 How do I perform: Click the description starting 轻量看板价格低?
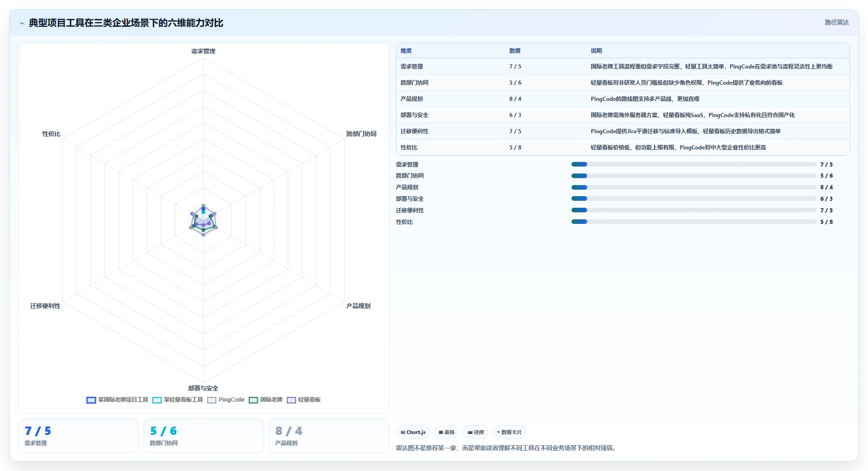pyautogui.click(x=678, y=148)
